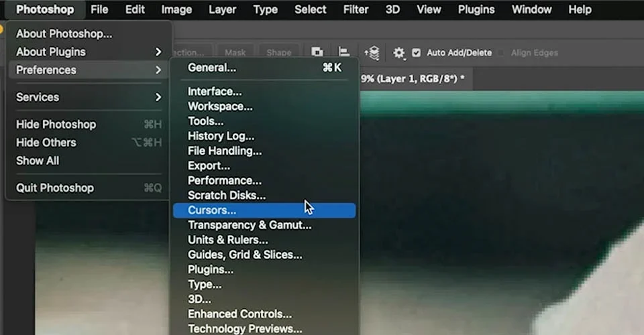Open the Layer menu
644x335 pixels.
tap(222, 9)
